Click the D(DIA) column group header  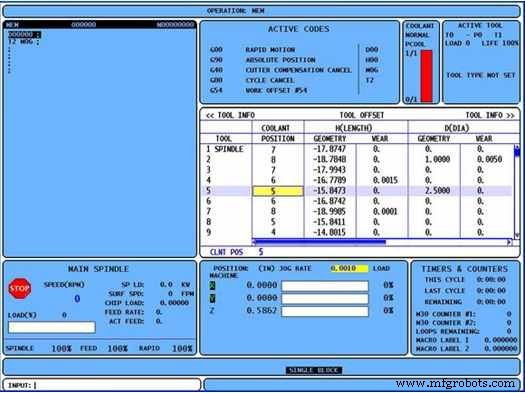point(456,128)
